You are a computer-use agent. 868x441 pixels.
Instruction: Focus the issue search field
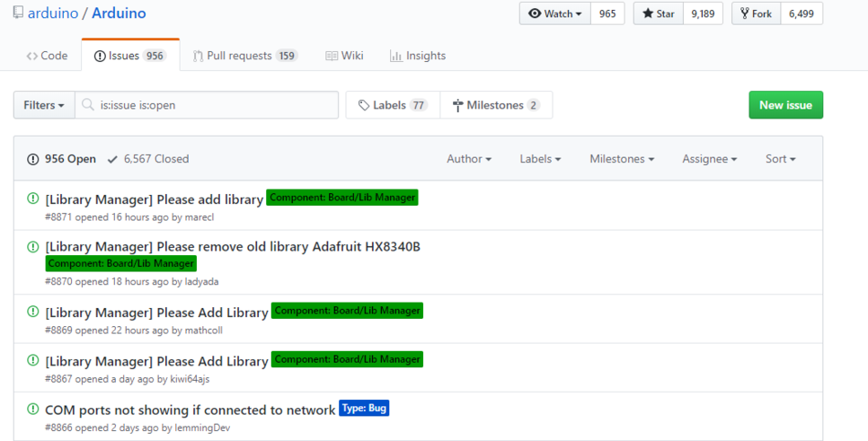pos(207,105)
